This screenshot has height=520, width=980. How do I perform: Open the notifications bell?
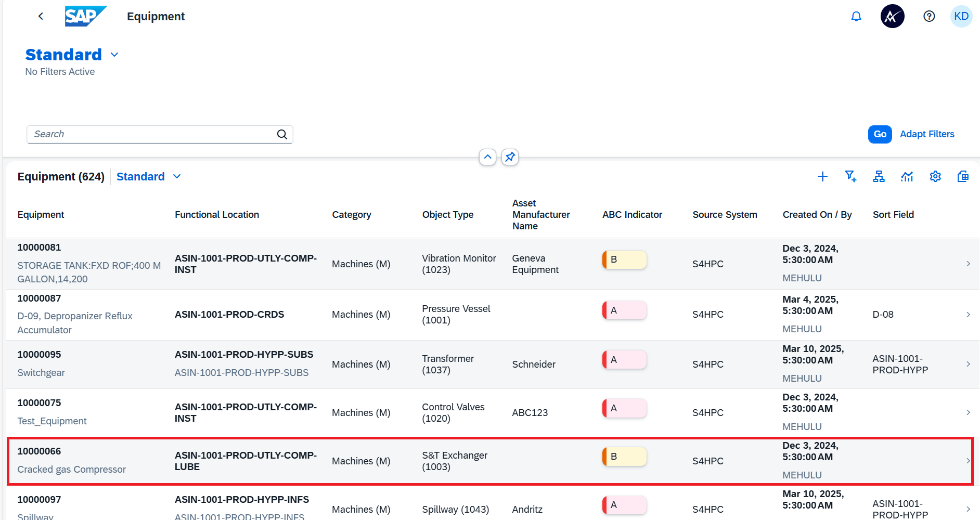[x=856, y=16]
